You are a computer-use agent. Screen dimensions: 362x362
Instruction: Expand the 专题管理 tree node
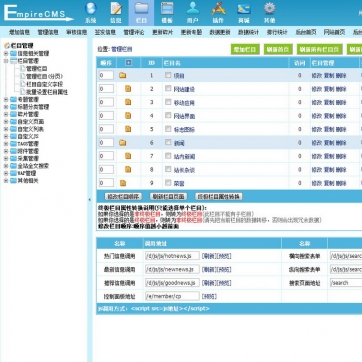click(x=6, y=99)
